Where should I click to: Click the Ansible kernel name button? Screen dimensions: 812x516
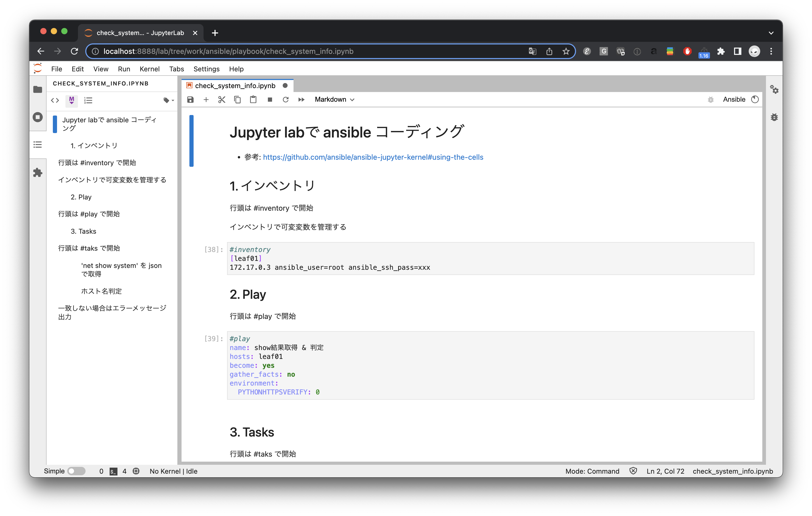coord(735,99)
